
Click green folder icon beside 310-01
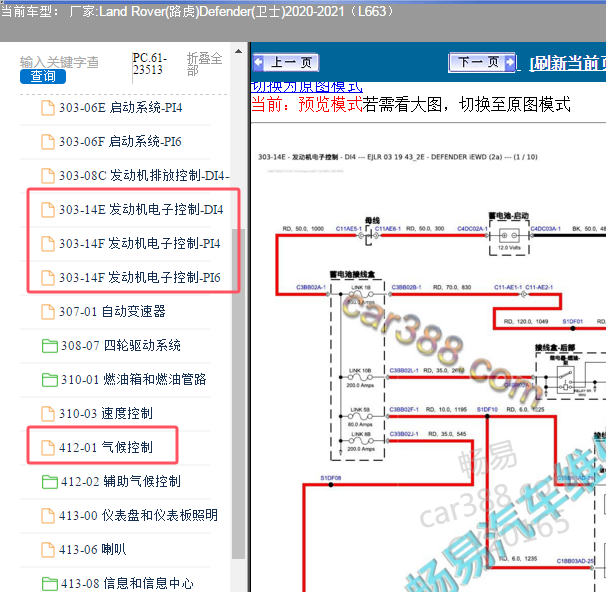click(x=49, y=380)
